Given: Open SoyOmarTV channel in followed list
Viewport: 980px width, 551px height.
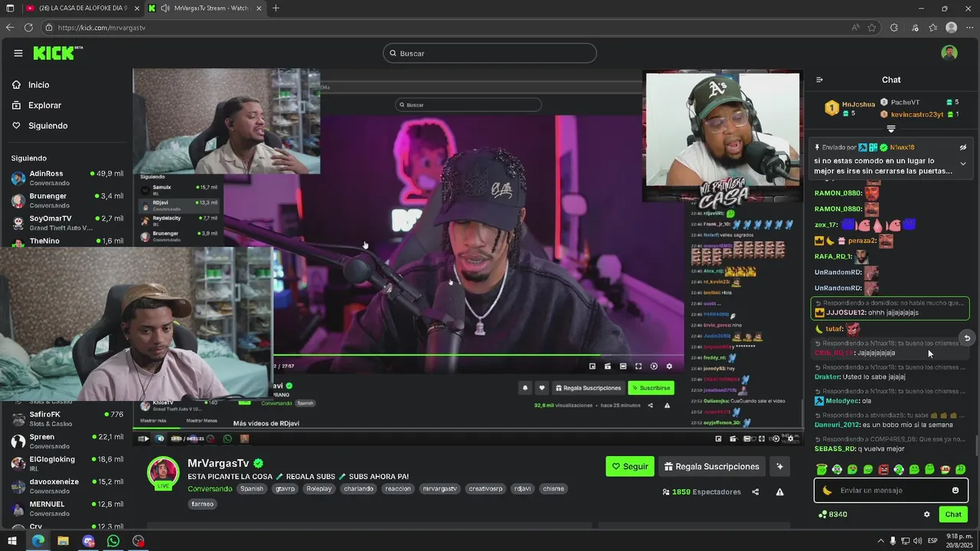Looking at the screenshot, I should [67, 223].
